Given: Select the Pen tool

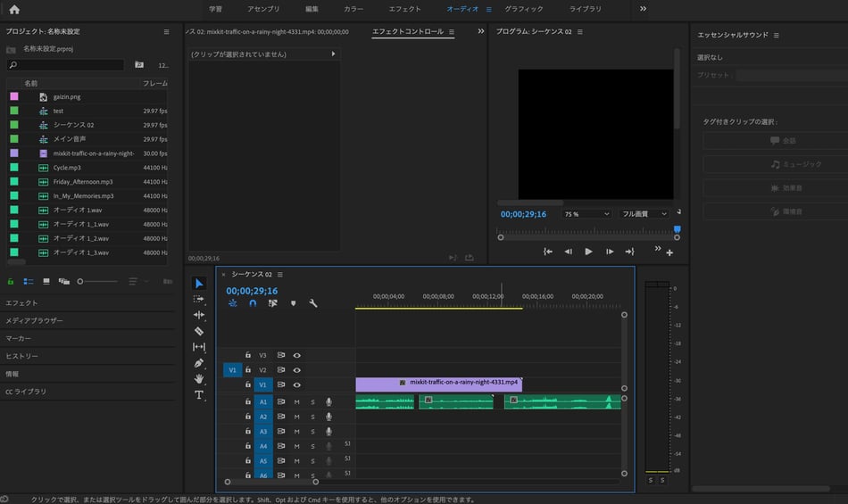Looking at the screenshot, I should (199, 363).
